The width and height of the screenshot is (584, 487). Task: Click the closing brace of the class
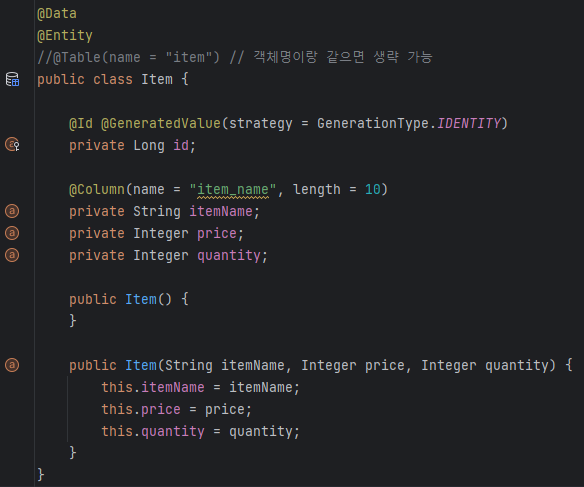(41, 475)
